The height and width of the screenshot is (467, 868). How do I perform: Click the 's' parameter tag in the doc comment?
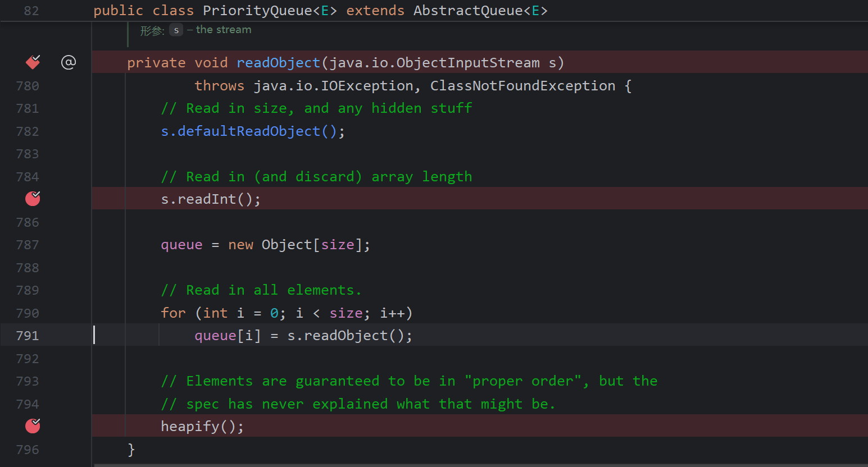pyautogui.click(x=176, y=30)
